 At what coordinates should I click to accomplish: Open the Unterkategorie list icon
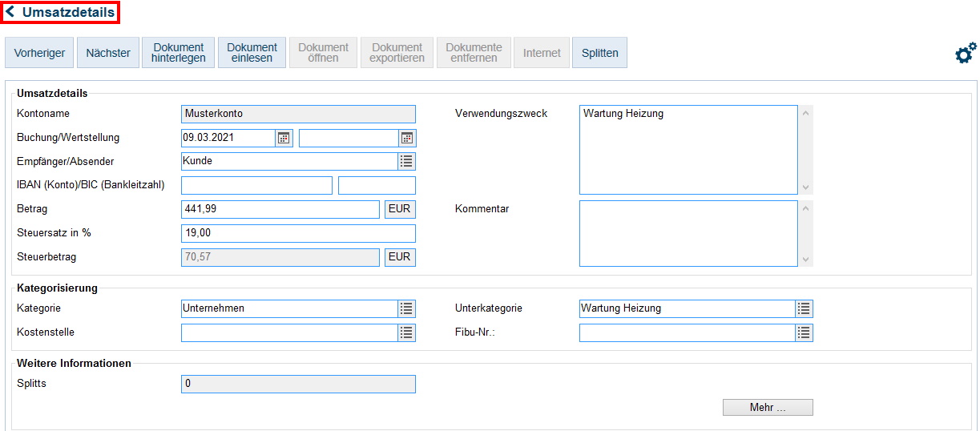pyautogui.click(x=805, y=308)
